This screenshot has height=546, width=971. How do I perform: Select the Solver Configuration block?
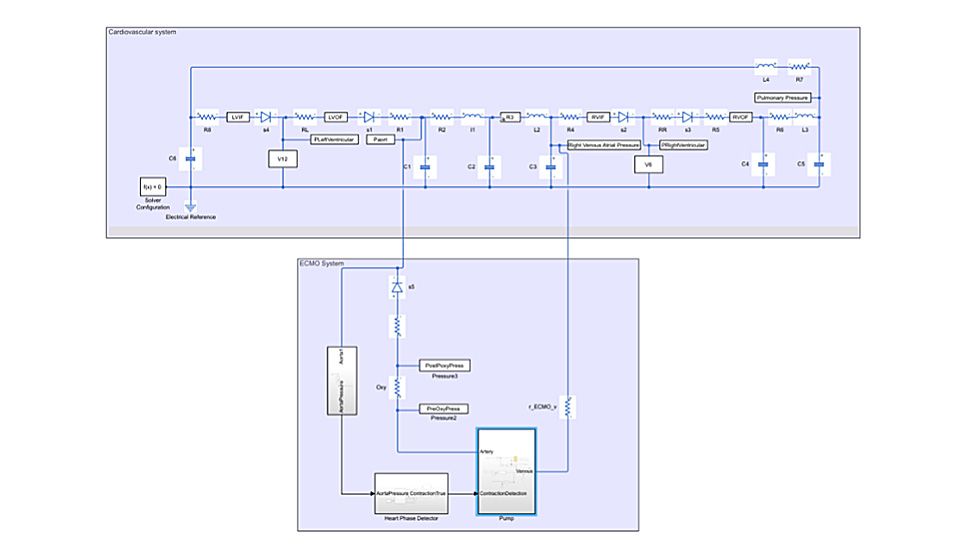coord(154,186)
